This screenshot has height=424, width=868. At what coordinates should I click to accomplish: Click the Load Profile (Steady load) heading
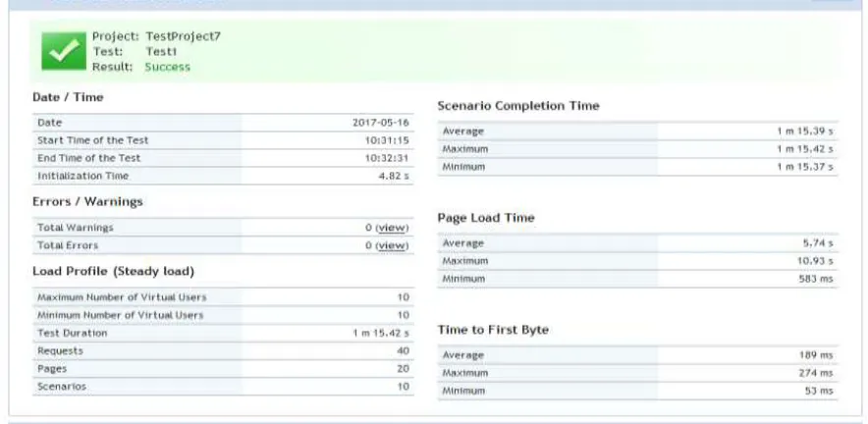pos(114,272)
